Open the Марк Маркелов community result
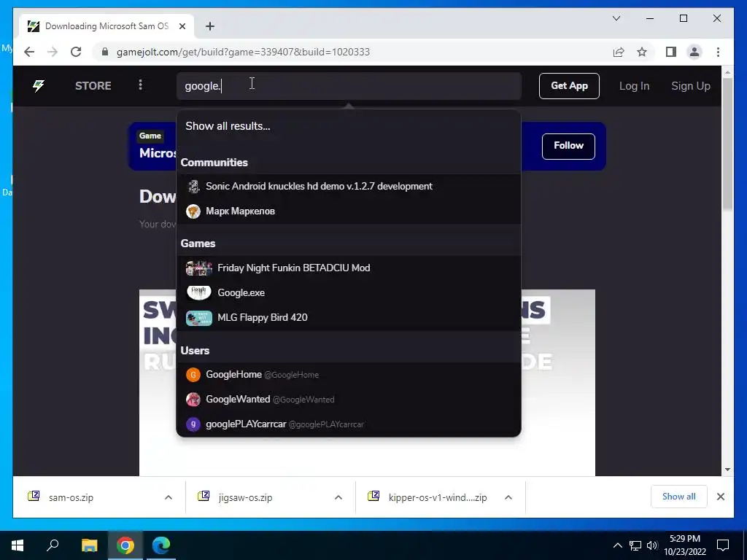747x560 pixels. pyautogui.click(x=349, y=211)
